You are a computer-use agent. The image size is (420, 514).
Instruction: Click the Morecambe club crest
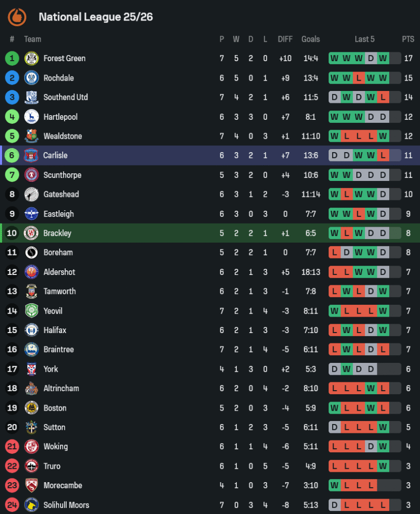point(31,485)
